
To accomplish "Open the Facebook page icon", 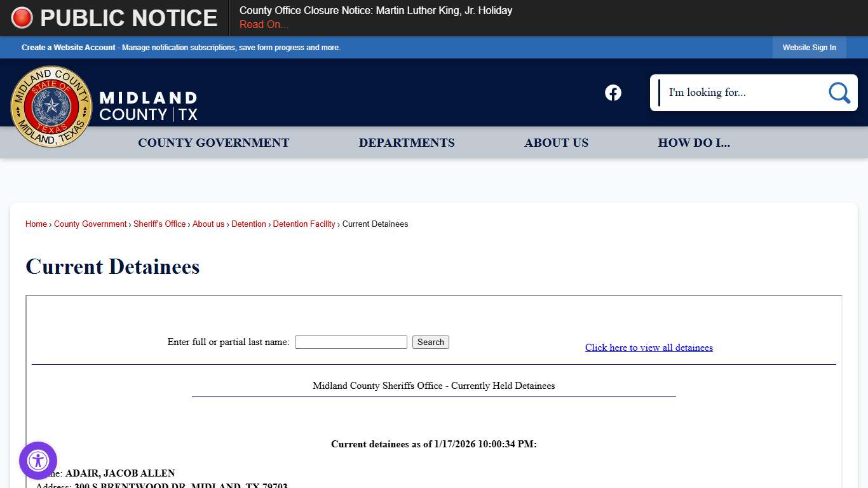I will [x=613, y=92].
